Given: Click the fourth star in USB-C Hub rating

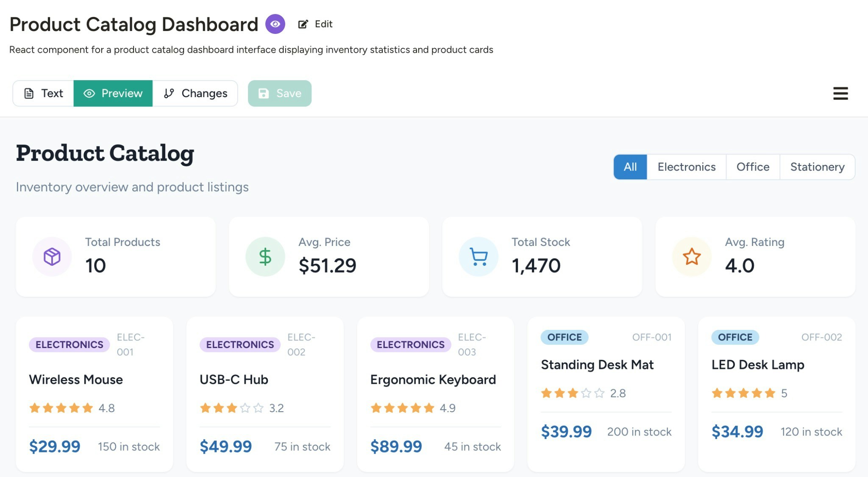Looking at the screenshot, I should point(244,408).
